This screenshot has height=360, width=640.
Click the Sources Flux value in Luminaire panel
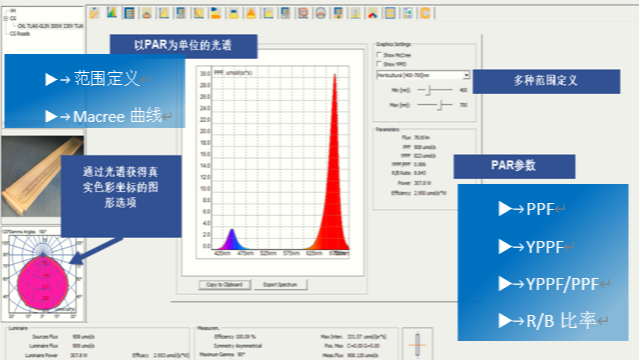[83, 337]
